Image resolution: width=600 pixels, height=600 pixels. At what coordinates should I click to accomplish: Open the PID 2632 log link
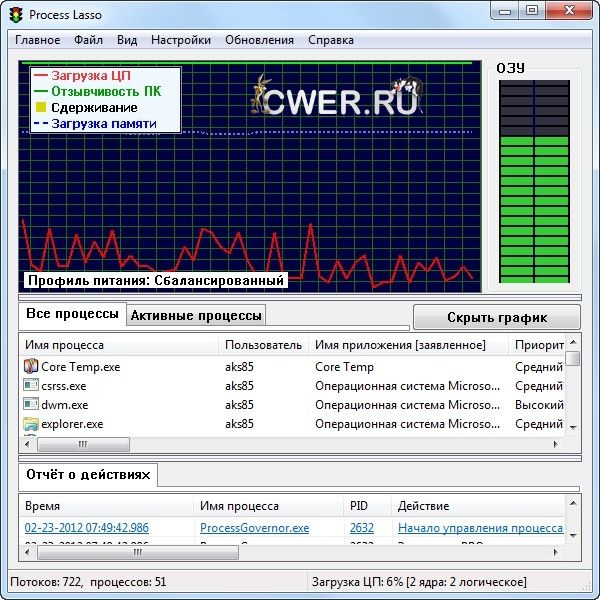point(362,528)
